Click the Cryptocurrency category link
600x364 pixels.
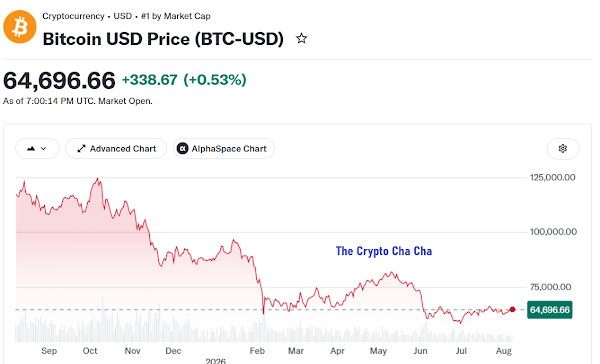click(x=73, y=16)
